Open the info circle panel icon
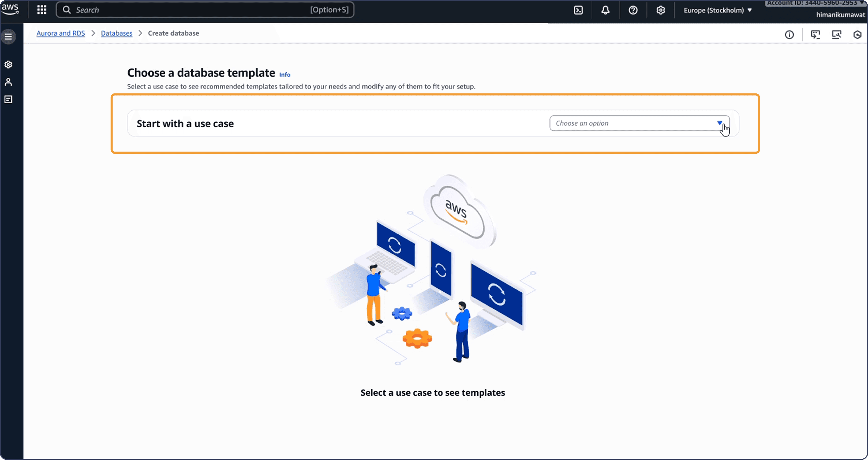Screen dimensions: 868x460 point(789,35)
